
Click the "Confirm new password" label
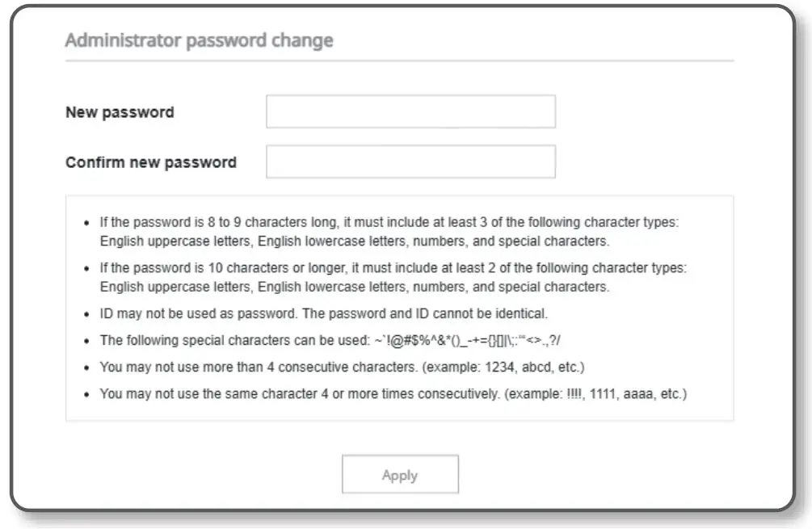coord(151,162)
